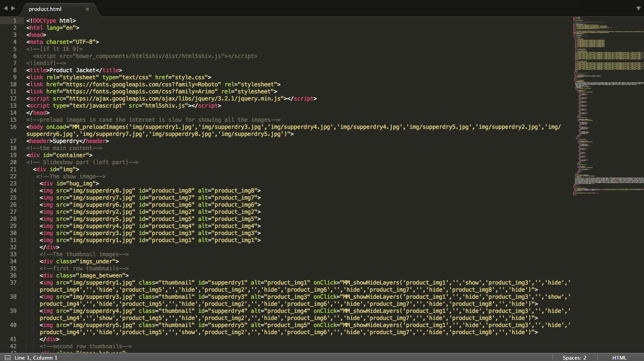
Task: Click the alt "product_img8" value
Action: click(235, 191)
